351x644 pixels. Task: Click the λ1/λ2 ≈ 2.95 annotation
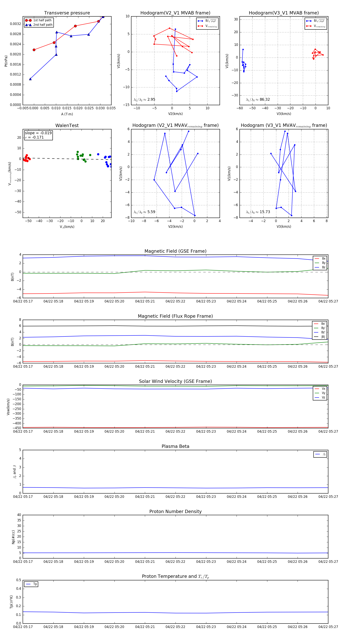click(x=144, y=100)
